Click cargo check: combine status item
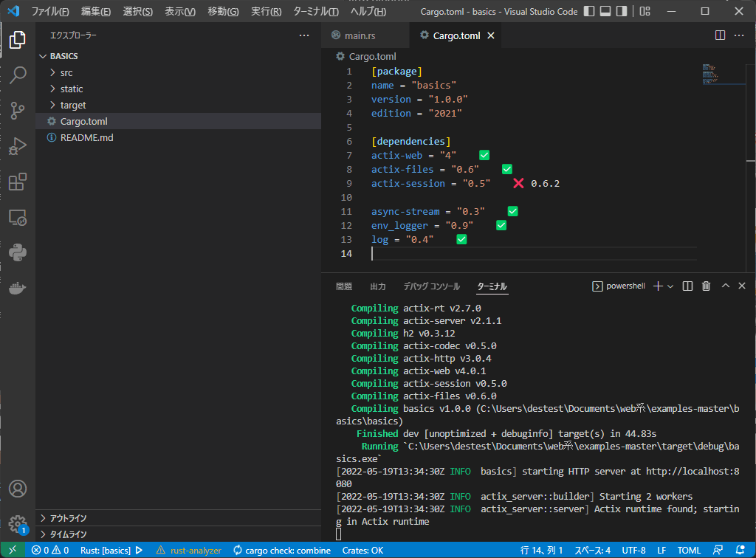Image resolution: width=756 pixels, height=558 pixels. pyautogui.click(x=282, y=551)
